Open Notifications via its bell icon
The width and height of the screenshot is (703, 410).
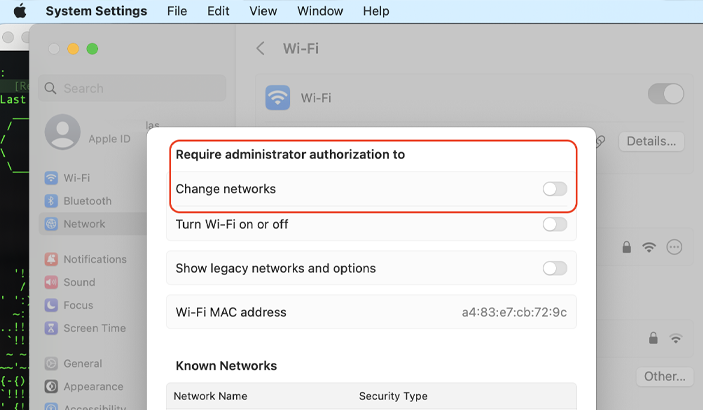51,259
